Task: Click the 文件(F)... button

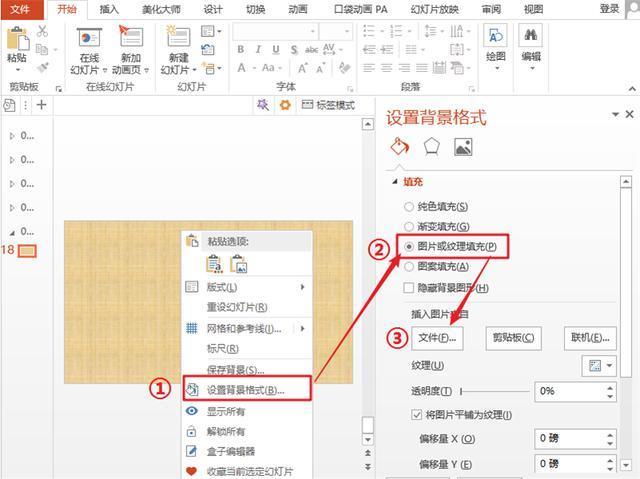Action: tap(437, 338)
